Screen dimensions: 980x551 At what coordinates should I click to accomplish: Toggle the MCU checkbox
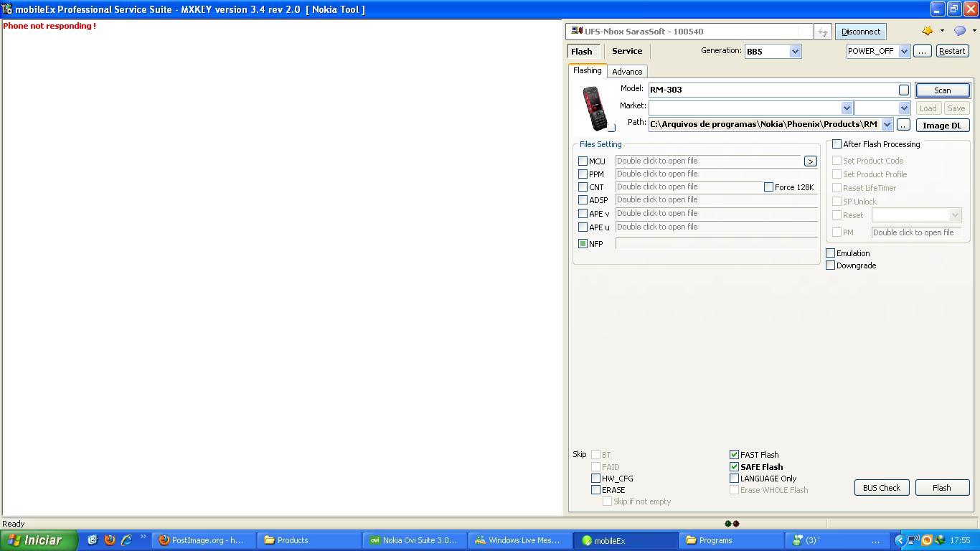pos(583,161)
